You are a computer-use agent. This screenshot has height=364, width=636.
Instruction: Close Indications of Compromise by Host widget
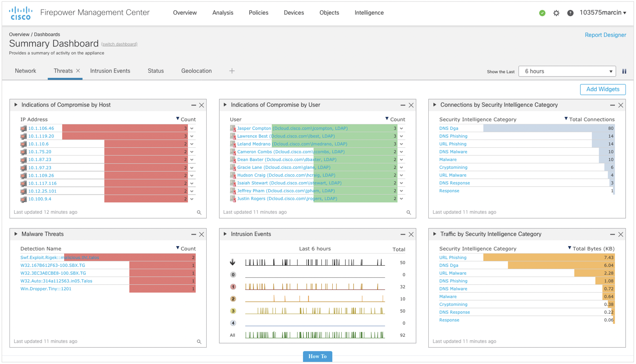point(202,105)
